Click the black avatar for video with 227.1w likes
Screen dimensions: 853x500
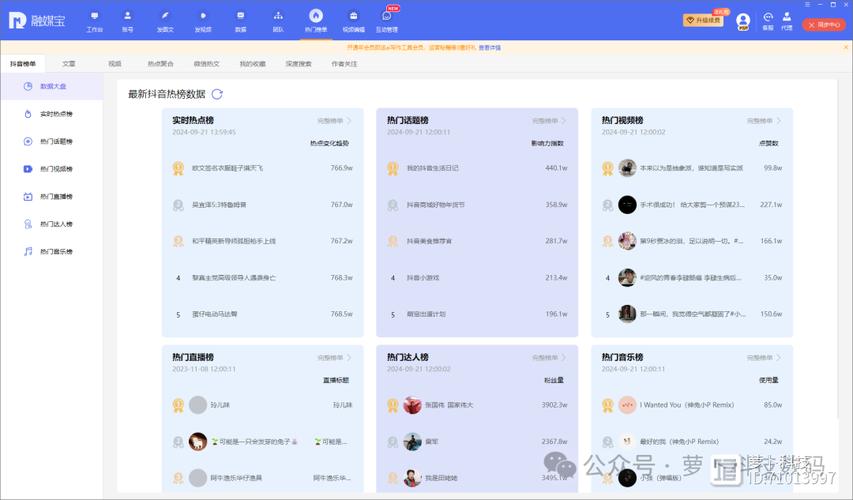(x=627, y=205)
